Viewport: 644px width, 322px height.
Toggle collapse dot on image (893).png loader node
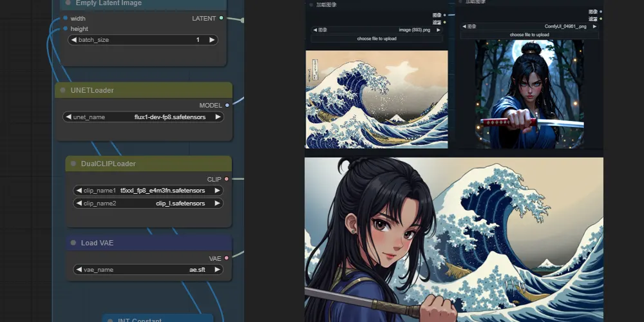(311, 5)
